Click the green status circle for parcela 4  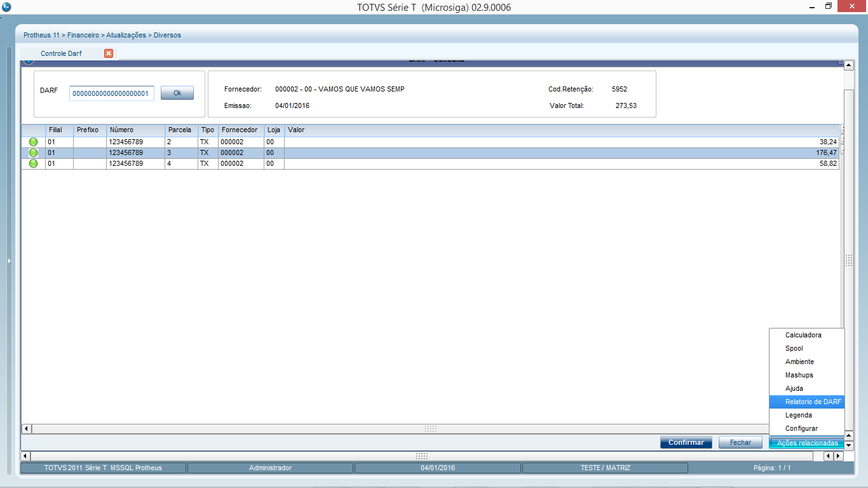(x=33, y=164)
